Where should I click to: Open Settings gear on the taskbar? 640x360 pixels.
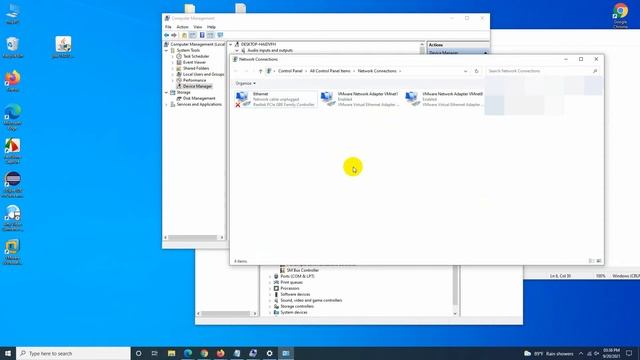tap(269, 353)
